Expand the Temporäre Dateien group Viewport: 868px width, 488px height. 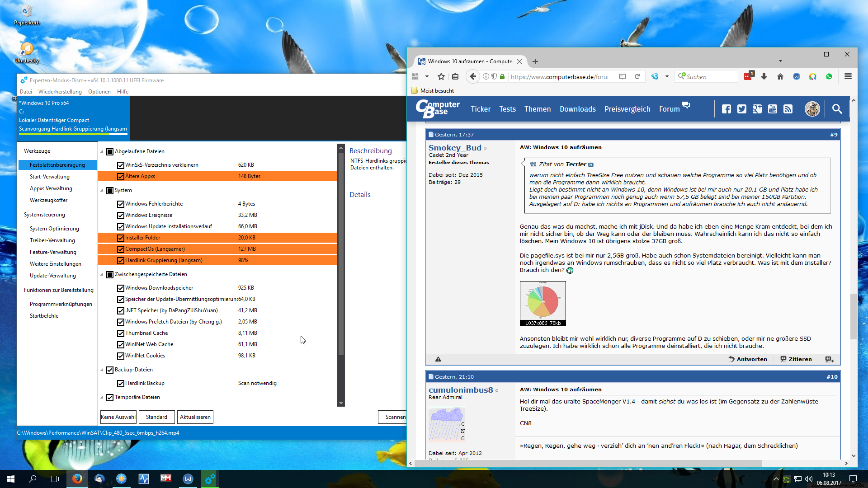(x=102, y=398)
